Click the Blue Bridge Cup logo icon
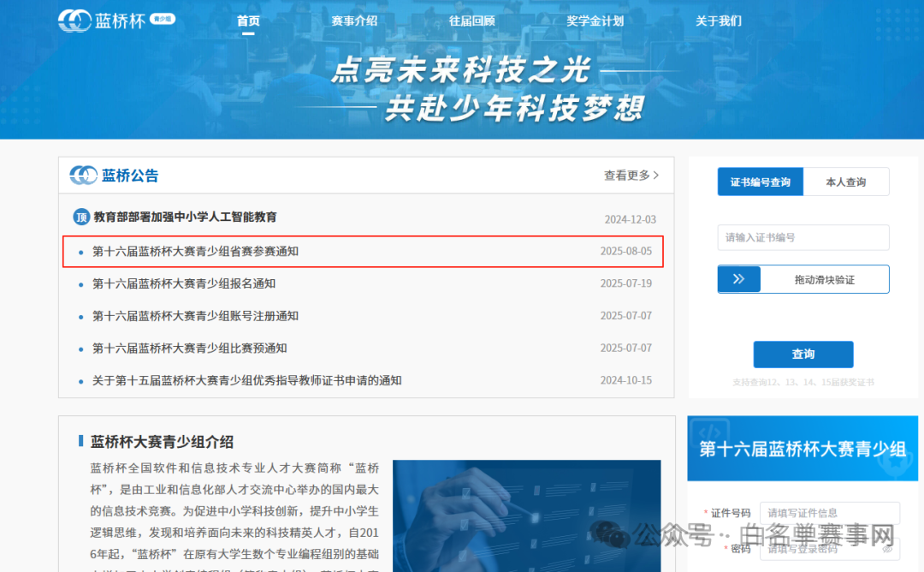 point(75,21)
